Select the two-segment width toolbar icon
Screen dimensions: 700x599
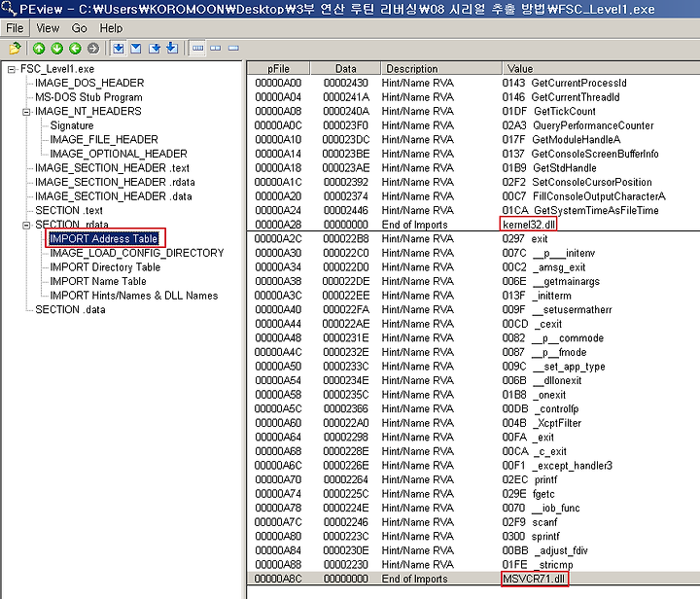click(216, 49)
